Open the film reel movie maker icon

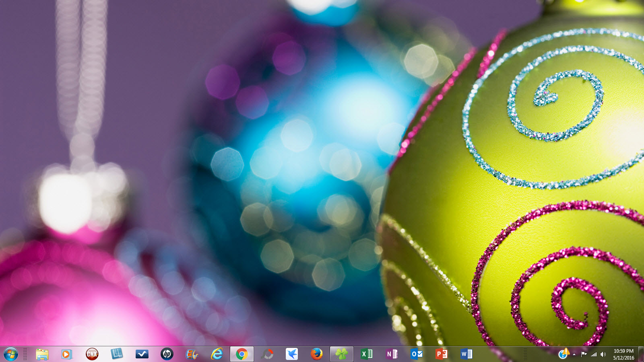(192, 354)
